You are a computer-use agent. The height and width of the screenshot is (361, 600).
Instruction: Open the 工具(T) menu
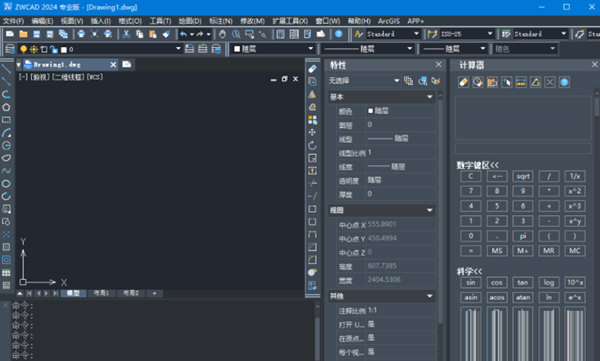pyautogui.click(x=160, y=21)
